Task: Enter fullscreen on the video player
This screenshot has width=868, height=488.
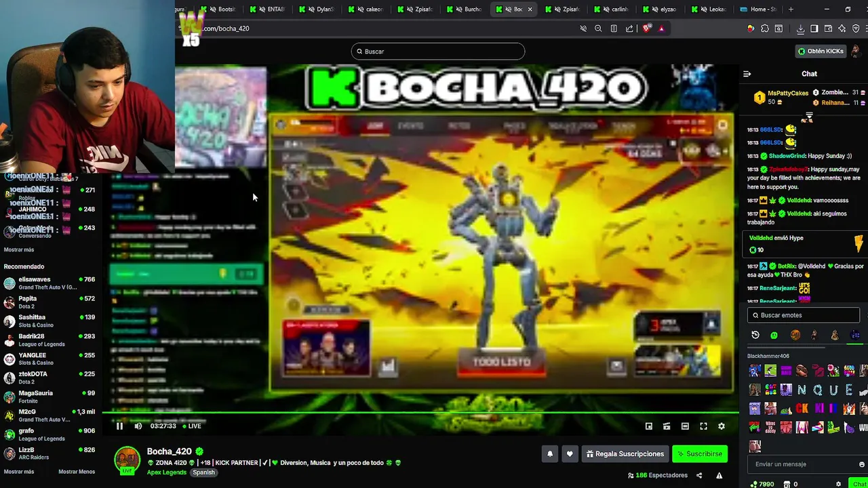Action: pyautogui.click(x=703, y=426)
